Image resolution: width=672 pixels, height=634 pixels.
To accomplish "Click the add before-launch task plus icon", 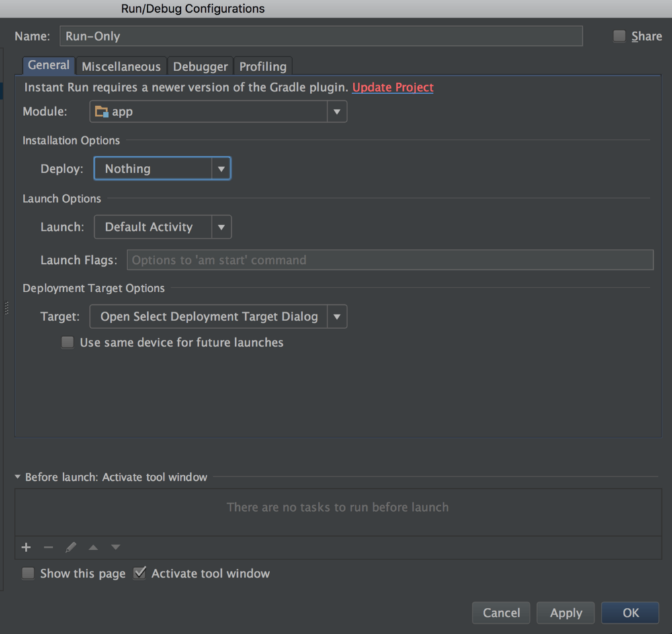I will 26,547.
